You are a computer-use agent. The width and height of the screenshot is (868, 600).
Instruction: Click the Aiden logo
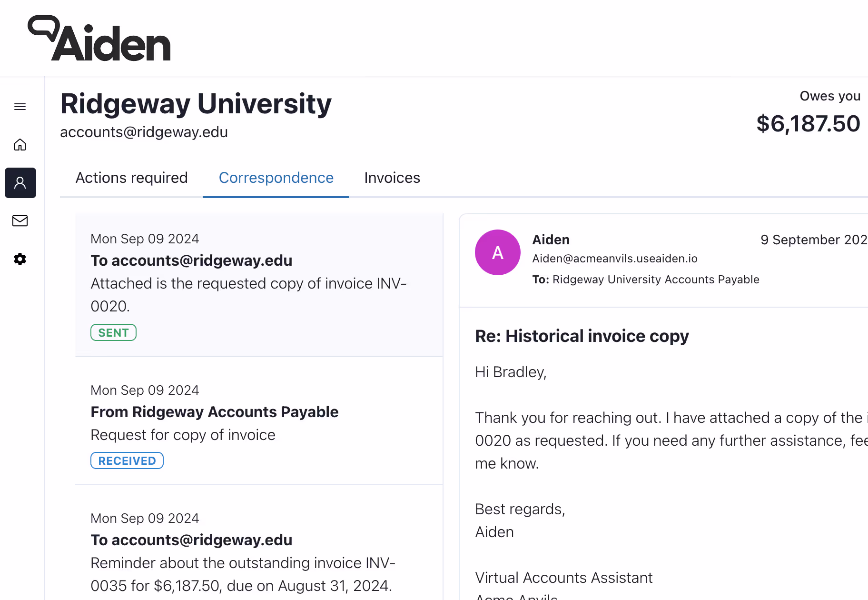click(x=99, y=39)
